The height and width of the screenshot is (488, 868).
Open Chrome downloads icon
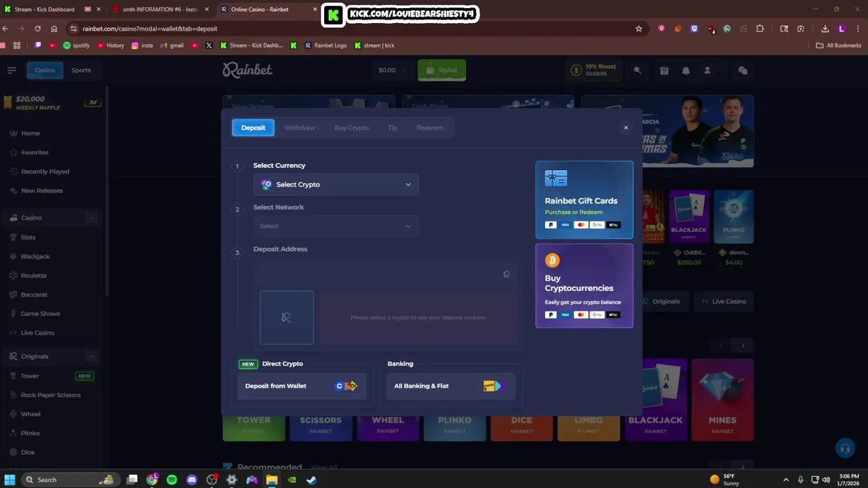pyautogui.click(x=825, y=28)
